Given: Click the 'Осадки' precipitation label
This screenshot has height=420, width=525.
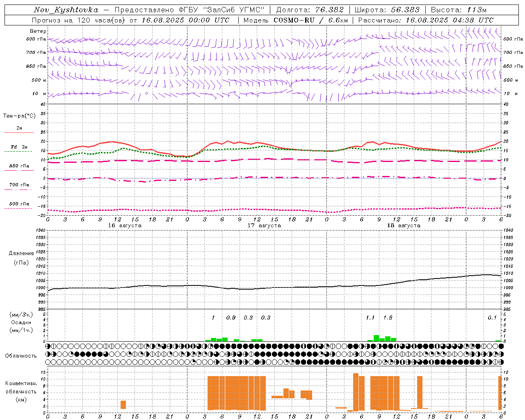Looking at the screenshot, I should point(21,322).
